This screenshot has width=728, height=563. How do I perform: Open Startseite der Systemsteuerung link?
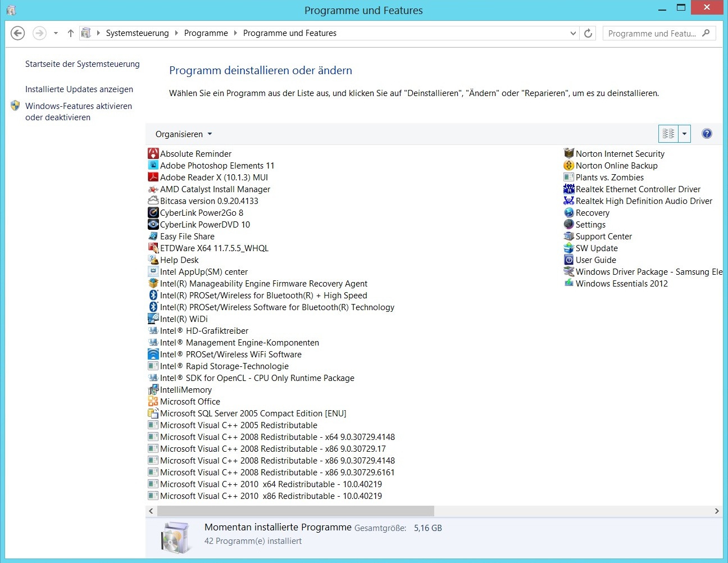[x=83, y=64]
